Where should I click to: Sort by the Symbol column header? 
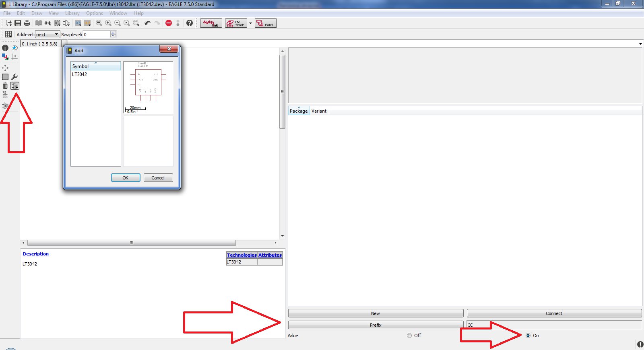tap(96, 66)
